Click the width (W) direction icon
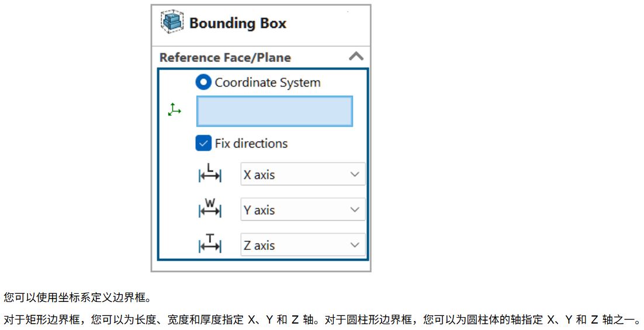 [210, 210]
